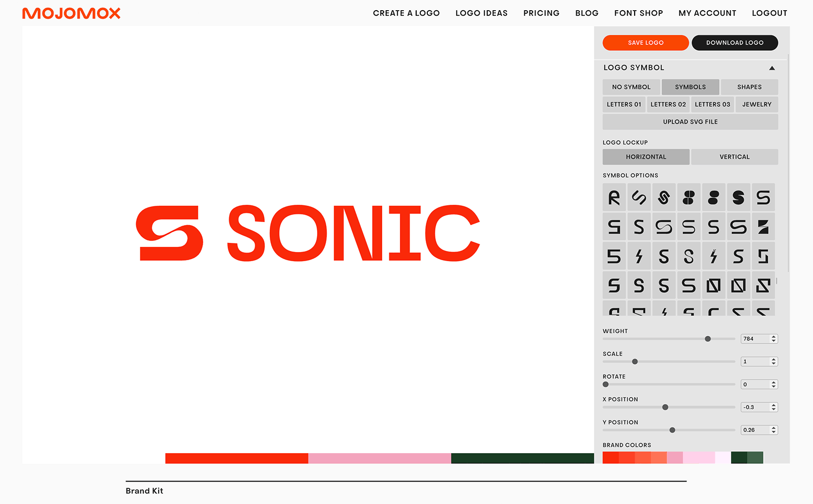Screen dimensions: 813x504
Task: Visit the Font Shop
Action: coord(638,13)
